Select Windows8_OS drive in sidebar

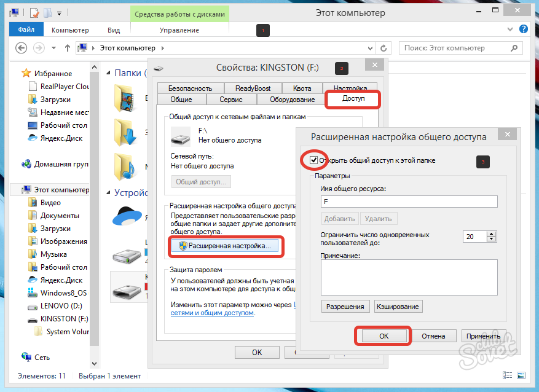point(57,292)
